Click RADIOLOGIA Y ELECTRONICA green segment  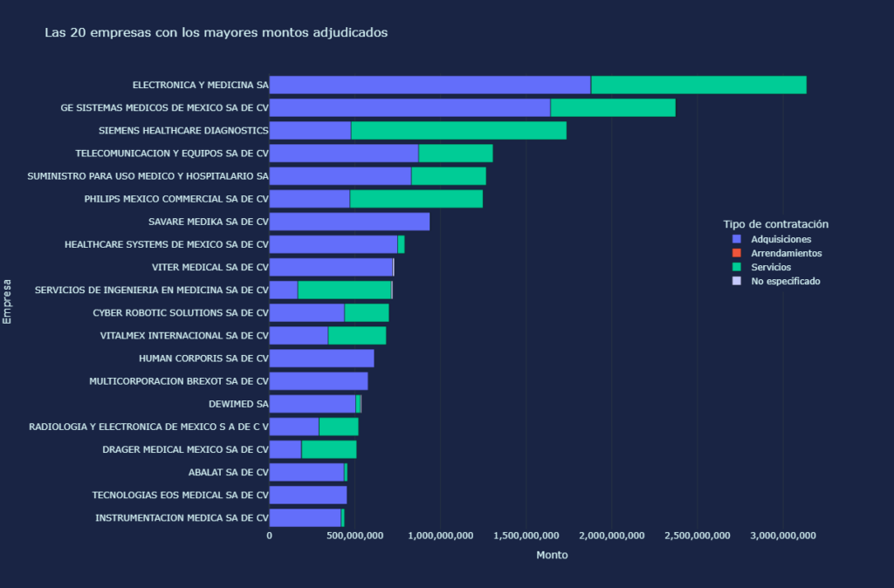click(x=339, y=427)
